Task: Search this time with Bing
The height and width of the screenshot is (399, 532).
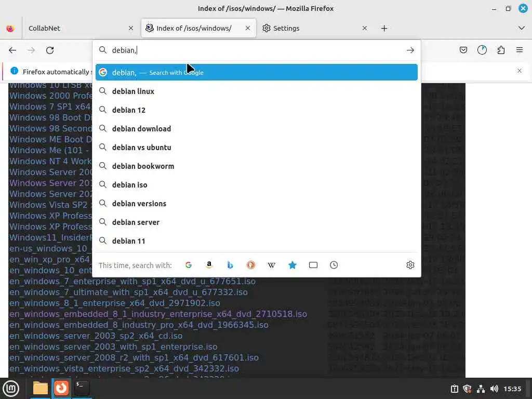Action: pyautogui.click(x=230, y=265)
